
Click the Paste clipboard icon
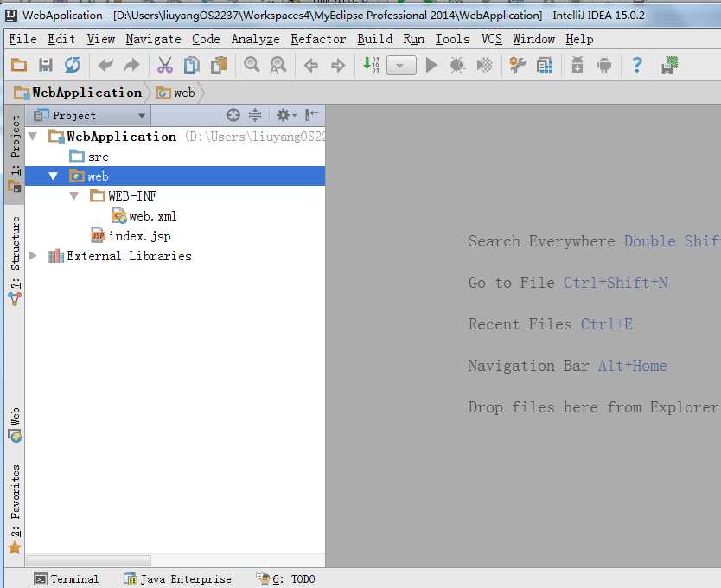219,66
